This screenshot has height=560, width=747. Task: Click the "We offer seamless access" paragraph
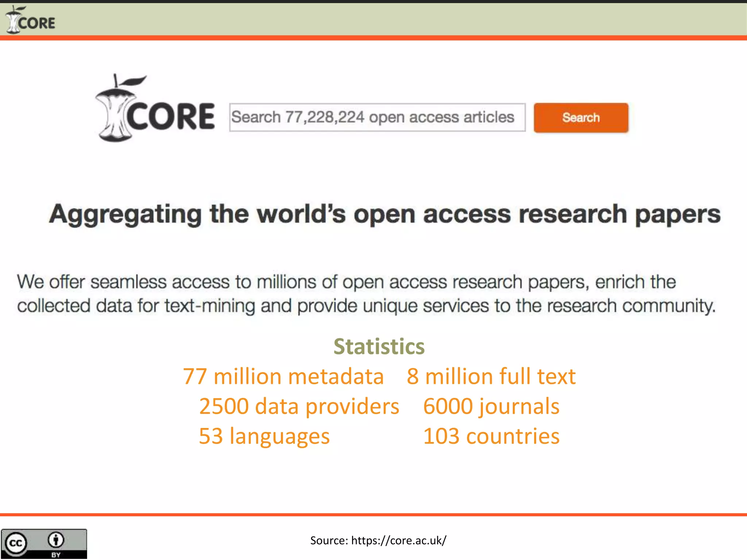366,294
